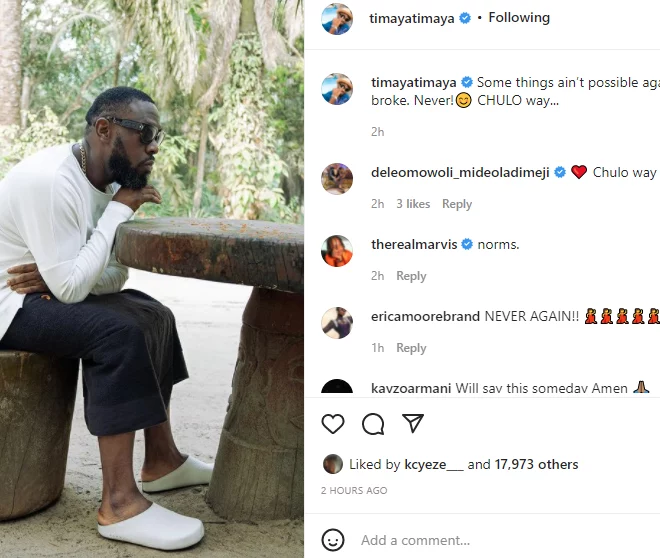The image size is (660, 558).
Task: Like the post with the heart icon
Action: click(333, 424)
